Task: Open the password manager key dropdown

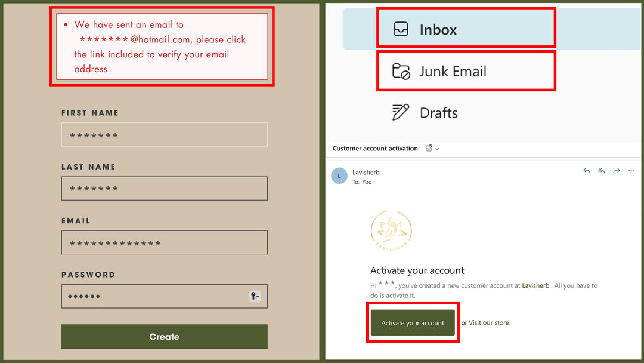Action: (x=255, y=296)
